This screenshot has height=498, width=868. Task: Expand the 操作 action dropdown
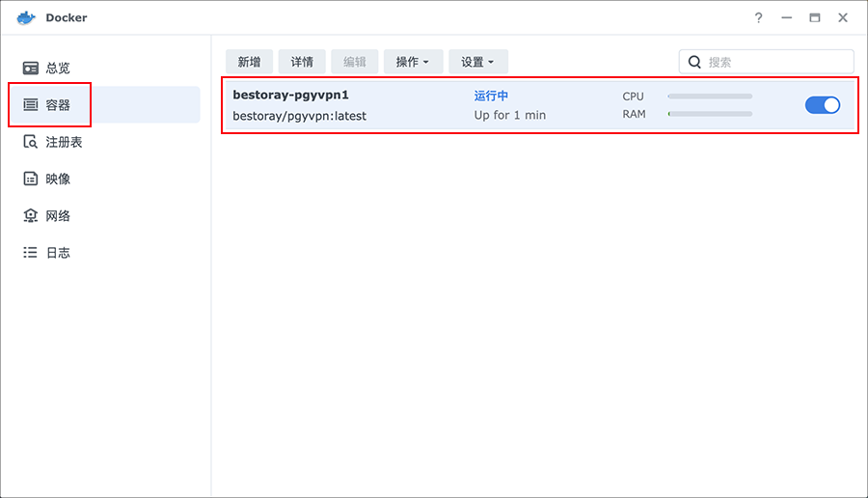pyautogui.click(x=413, y=62)
